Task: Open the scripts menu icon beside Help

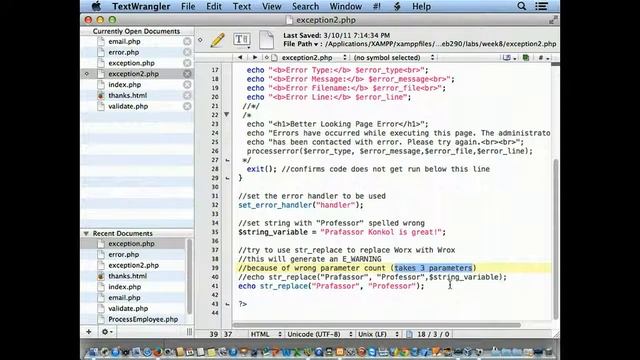Action: pyautogui.click(x=397, y=6)
